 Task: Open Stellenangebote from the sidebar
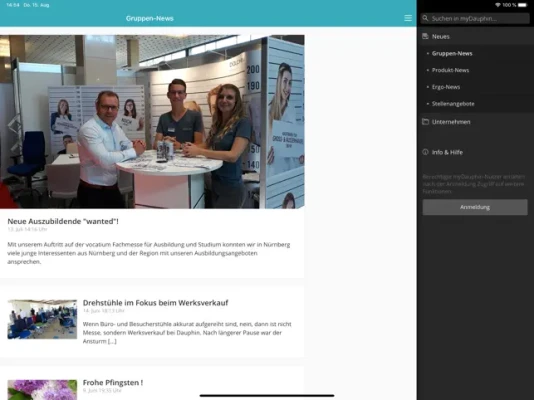453,103
